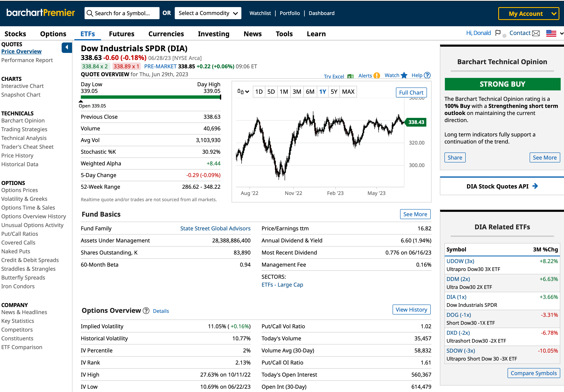Open the chart type candlestick selector

click(x=243, y=92)
